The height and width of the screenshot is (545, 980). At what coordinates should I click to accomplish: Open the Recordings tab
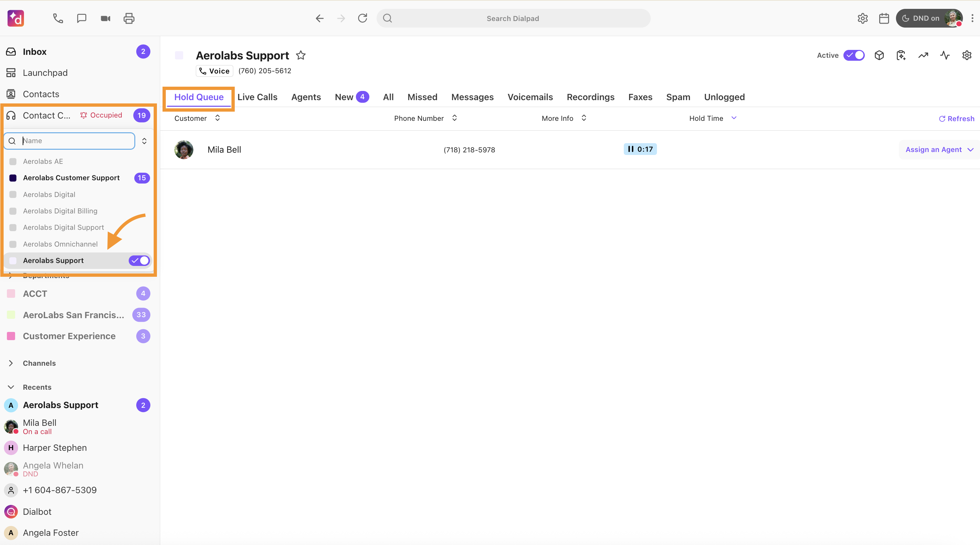590,97
